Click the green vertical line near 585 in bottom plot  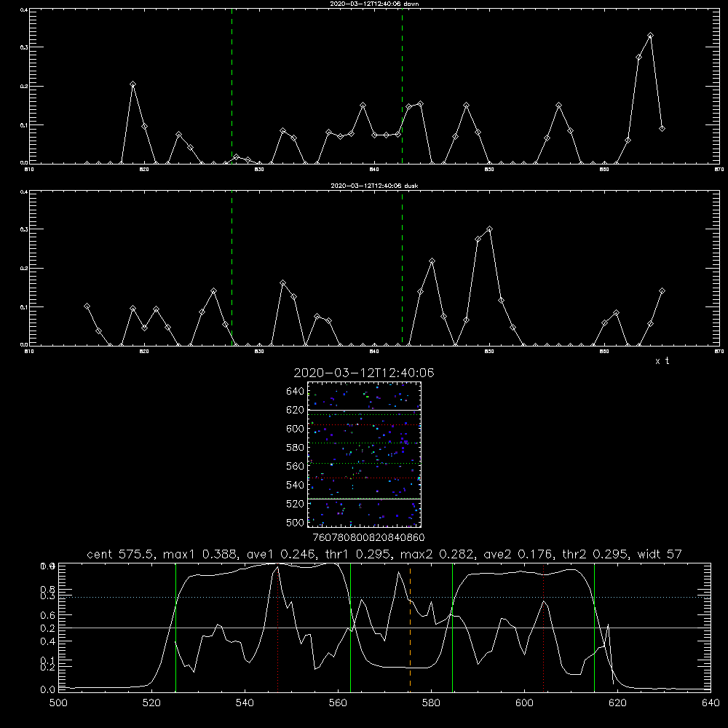(452, 628)
